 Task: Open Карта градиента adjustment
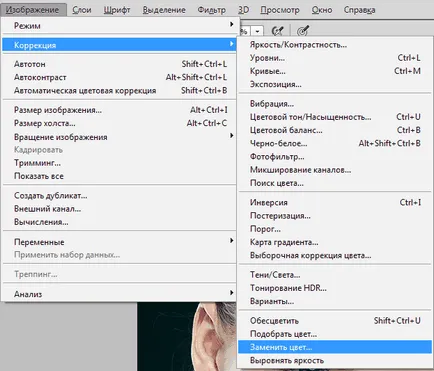(x=335, y=242)
